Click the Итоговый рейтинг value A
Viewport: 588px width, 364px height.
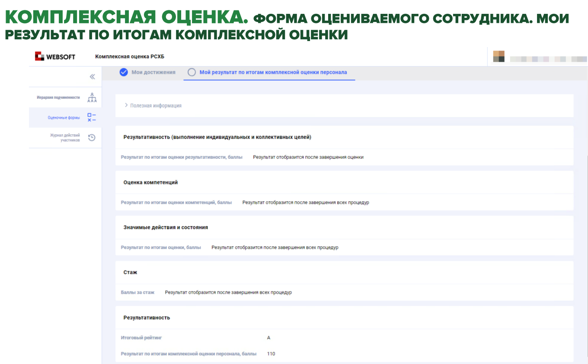(x=268, y=338)
